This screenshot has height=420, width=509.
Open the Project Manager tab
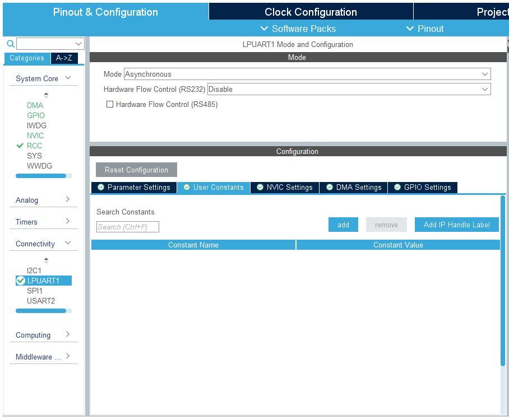coord(461,12)
